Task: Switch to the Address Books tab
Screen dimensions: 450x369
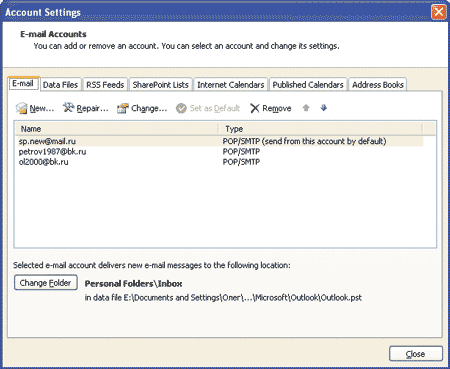Action: [378, 85]
